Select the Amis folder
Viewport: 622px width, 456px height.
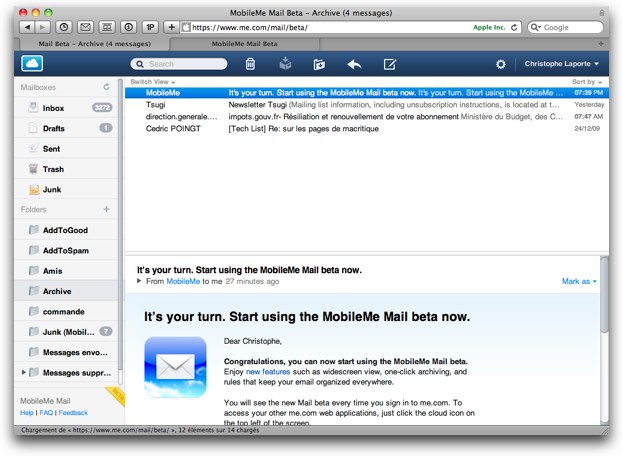point(66,271)
